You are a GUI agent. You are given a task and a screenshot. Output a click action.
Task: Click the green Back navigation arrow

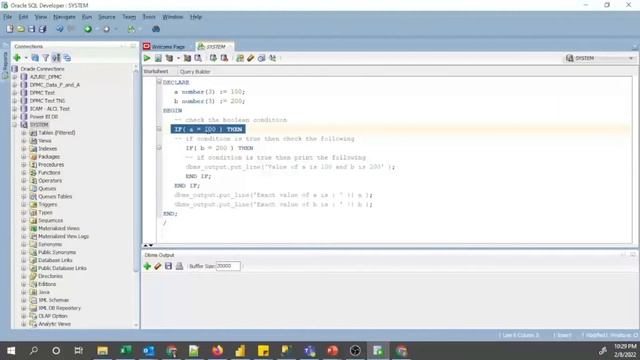pos(88,29)
